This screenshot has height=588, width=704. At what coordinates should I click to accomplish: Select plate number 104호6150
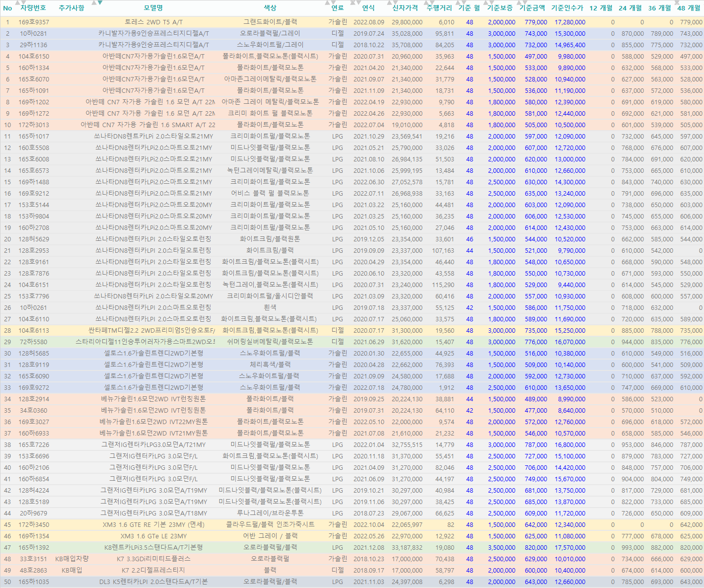(x=34, y=57)
